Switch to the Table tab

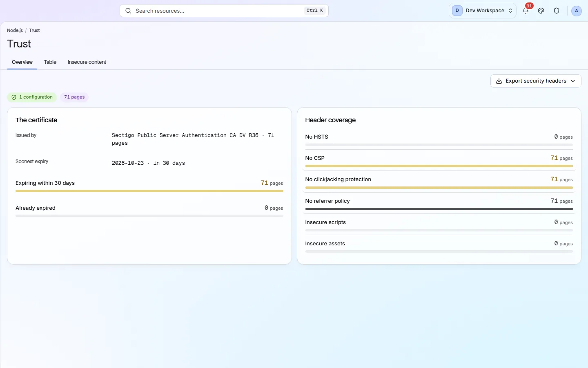[x=50, y=62]
